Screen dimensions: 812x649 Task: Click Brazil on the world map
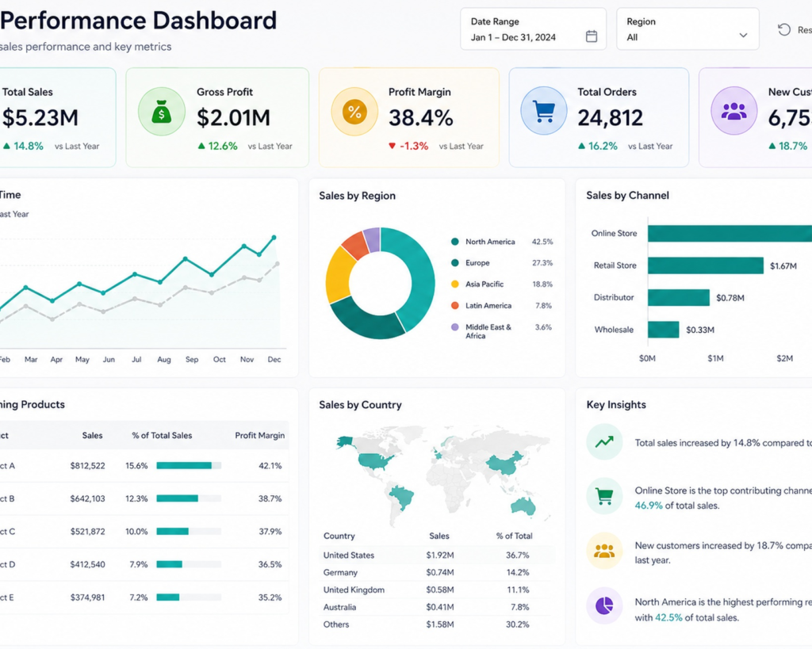402,497
